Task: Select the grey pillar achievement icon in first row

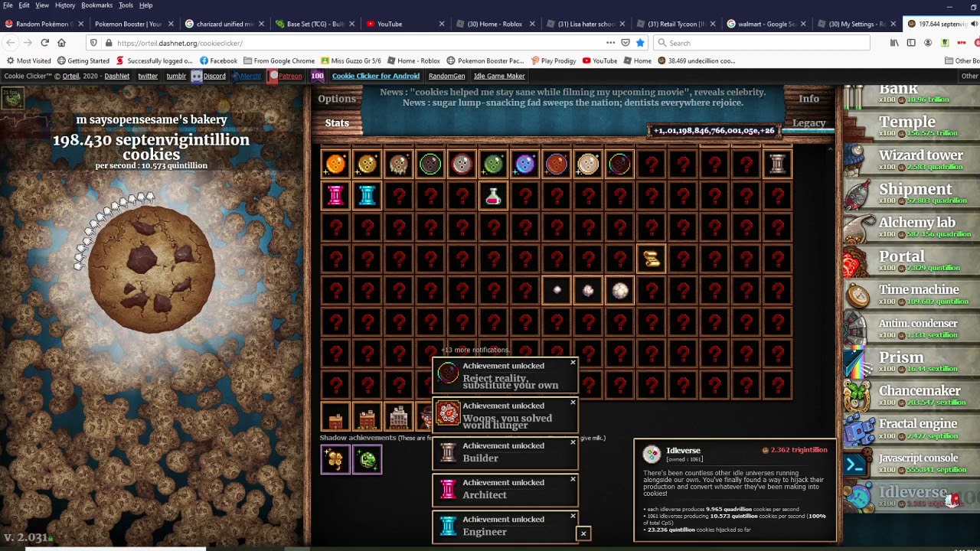Action: point(778,164)
